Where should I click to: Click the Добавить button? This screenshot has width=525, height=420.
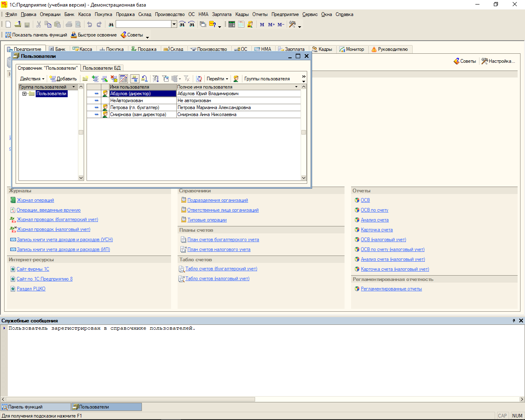pos(63,79)
